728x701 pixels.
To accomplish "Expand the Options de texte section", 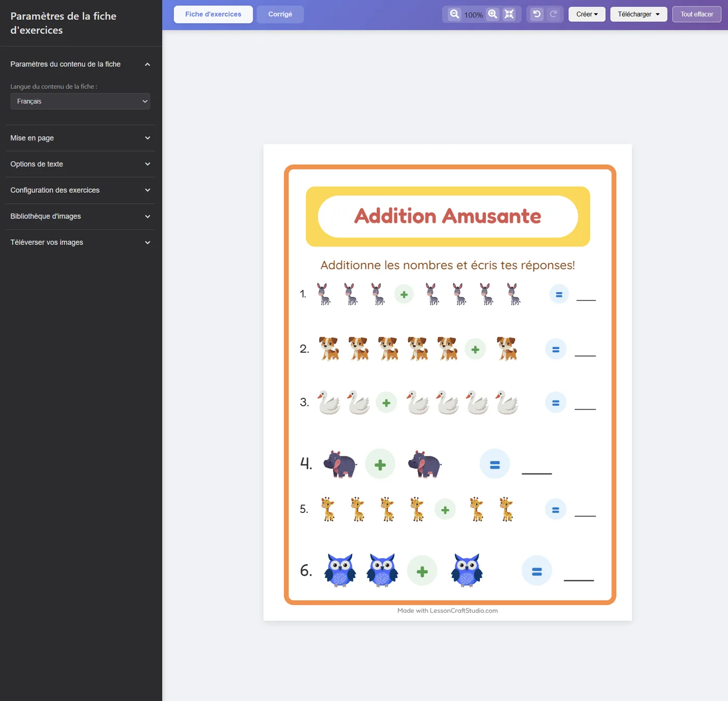I will click(x=80, y=164).
